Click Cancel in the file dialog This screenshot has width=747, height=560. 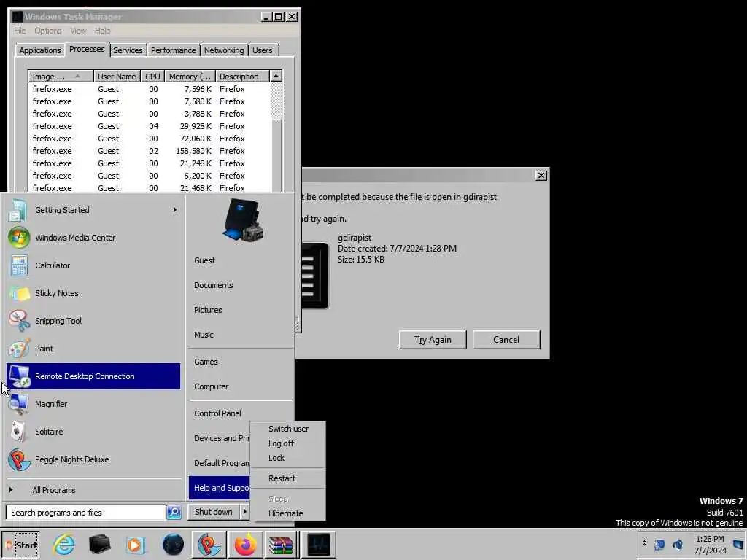(506, 340)
